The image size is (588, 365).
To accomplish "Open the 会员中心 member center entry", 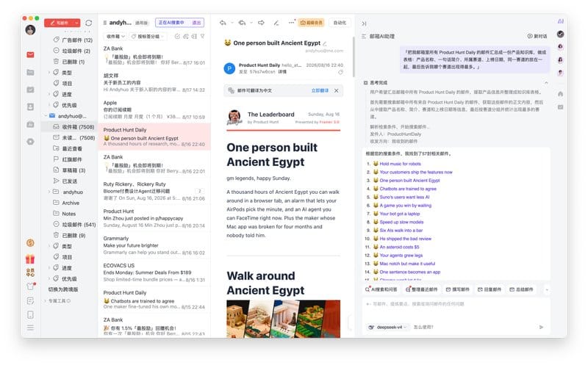I will click(x=30, y=272).
